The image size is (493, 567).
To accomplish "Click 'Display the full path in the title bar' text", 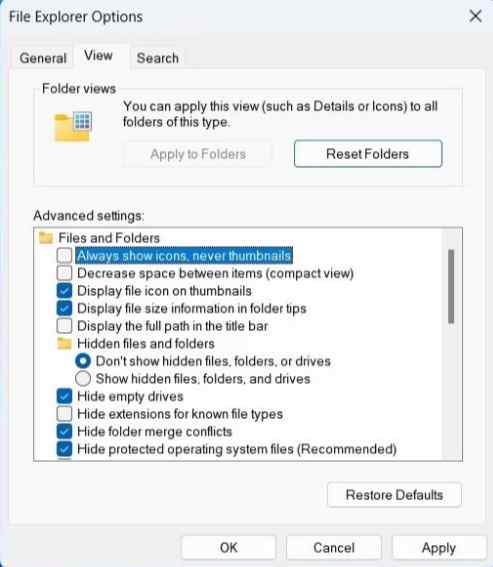I will tap(173, 326).
